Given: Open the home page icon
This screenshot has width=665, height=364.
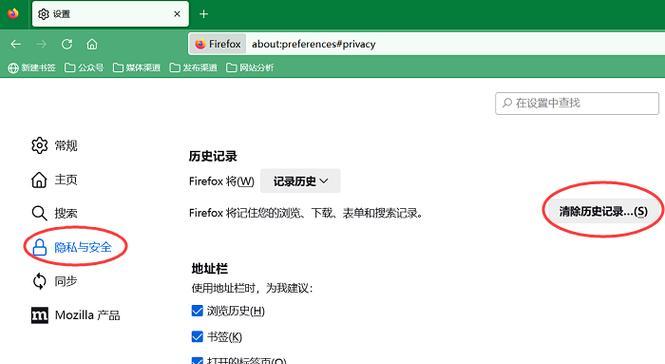Looking at the screenshot, I should coord(92,44).
